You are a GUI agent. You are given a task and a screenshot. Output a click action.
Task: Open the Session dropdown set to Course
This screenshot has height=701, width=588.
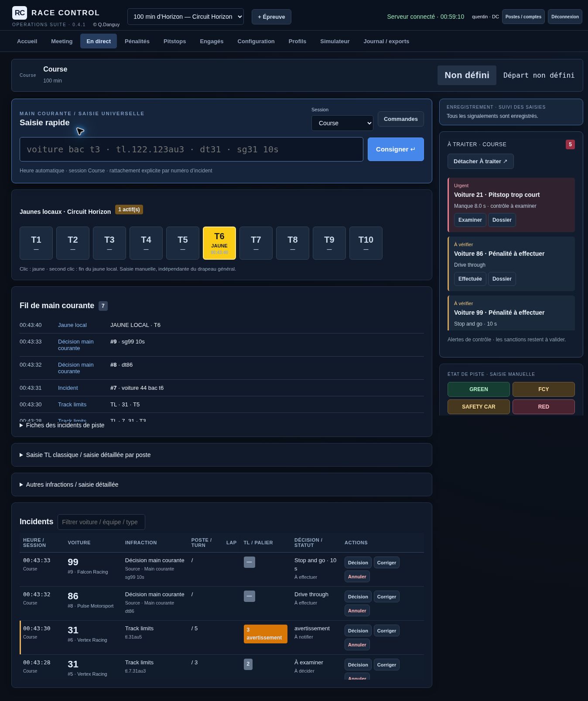coord(342,123)
